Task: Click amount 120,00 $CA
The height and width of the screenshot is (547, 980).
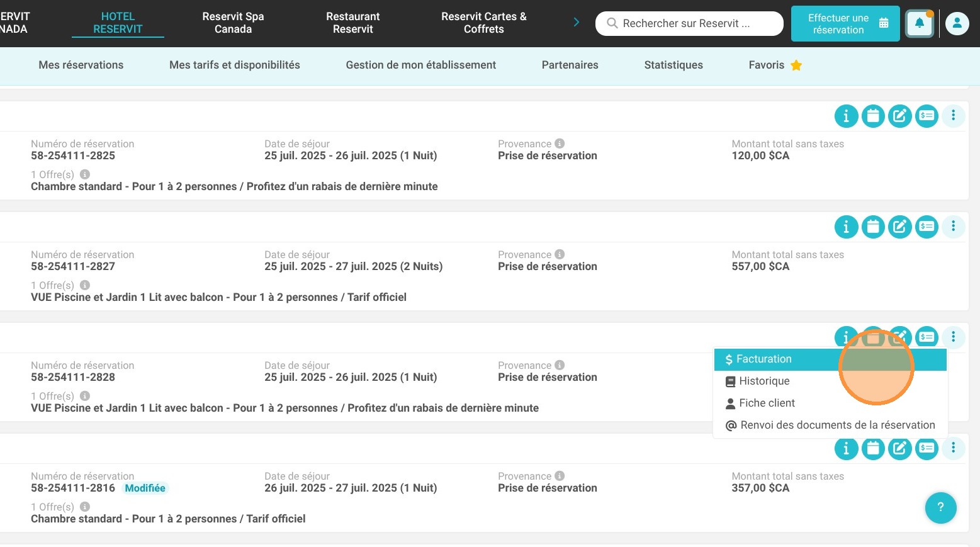Action: point(760,155)
